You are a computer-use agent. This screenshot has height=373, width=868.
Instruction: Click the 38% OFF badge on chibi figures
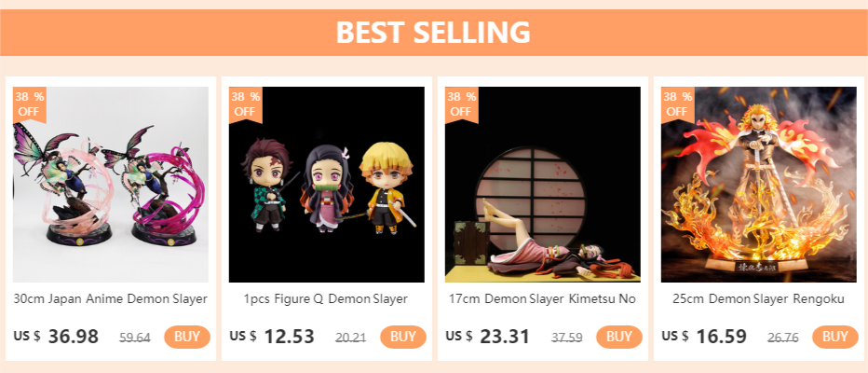(x=245, y=104)
